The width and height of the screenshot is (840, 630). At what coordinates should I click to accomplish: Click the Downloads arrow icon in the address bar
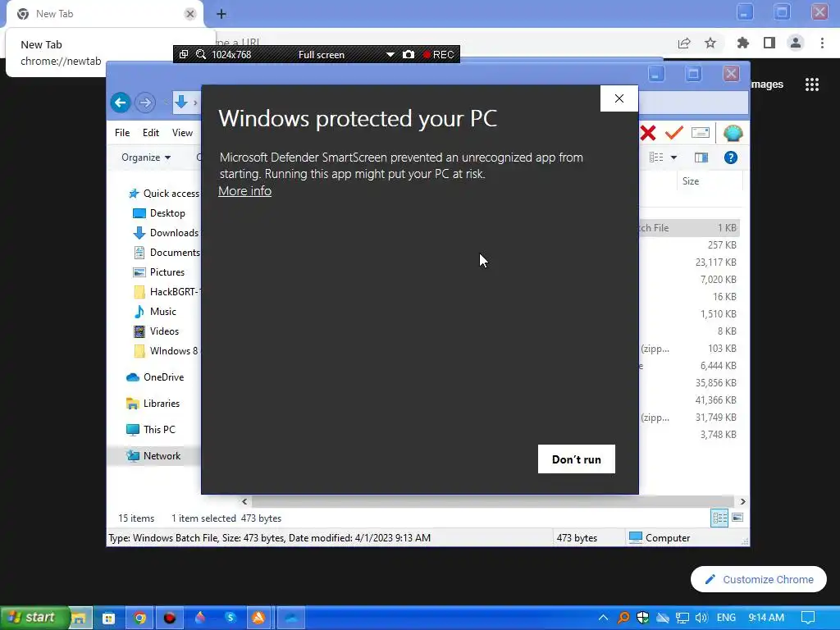point(181,103)
